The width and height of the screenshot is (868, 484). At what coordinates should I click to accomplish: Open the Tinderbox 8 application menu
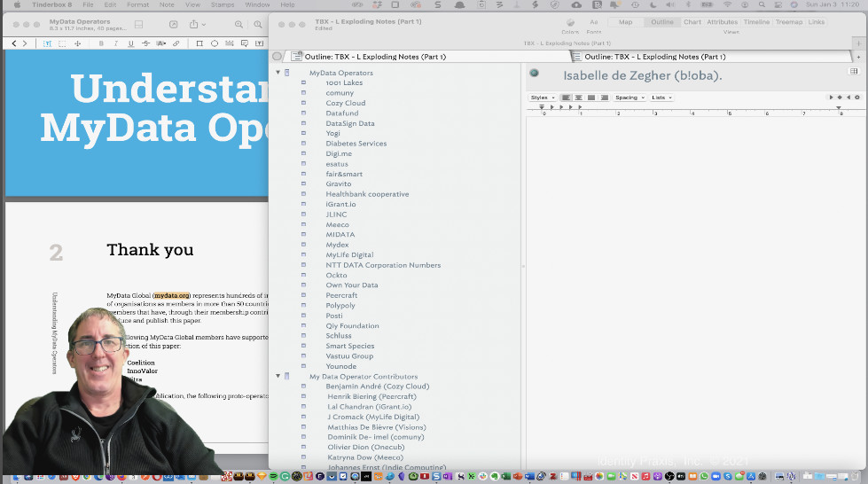(x=52, y=4)
